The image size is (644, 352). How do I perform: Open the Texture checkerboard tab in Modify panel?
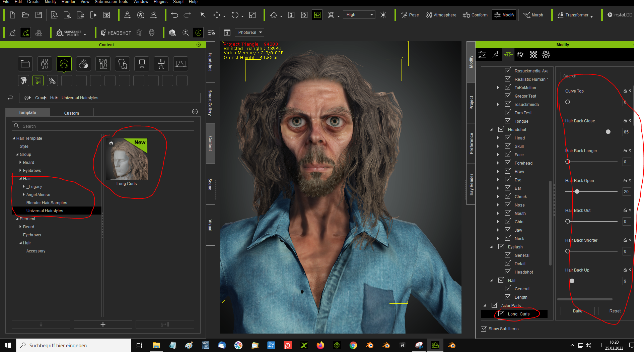pos(533,55)
